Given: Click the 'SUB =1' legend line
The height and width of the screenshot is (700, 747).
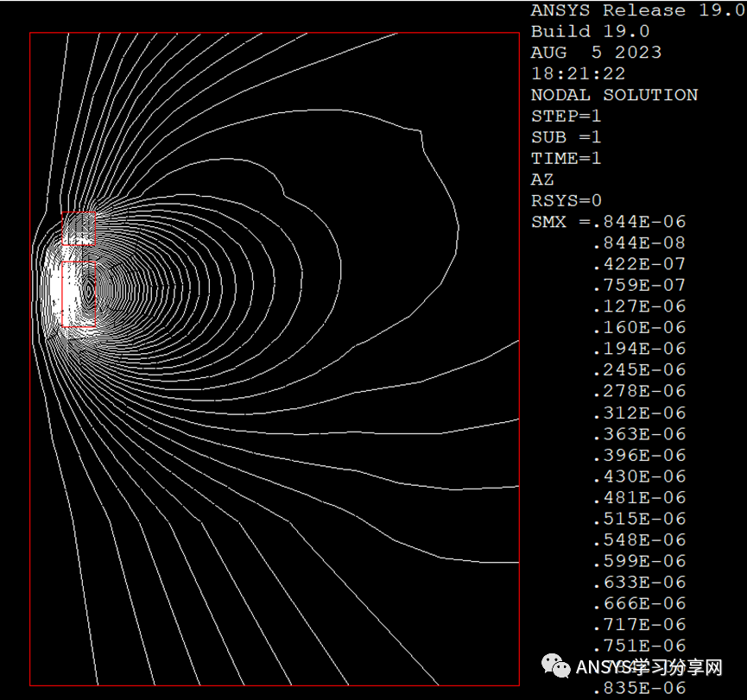Looking at the screenshot, I should (x=567, y=137).
